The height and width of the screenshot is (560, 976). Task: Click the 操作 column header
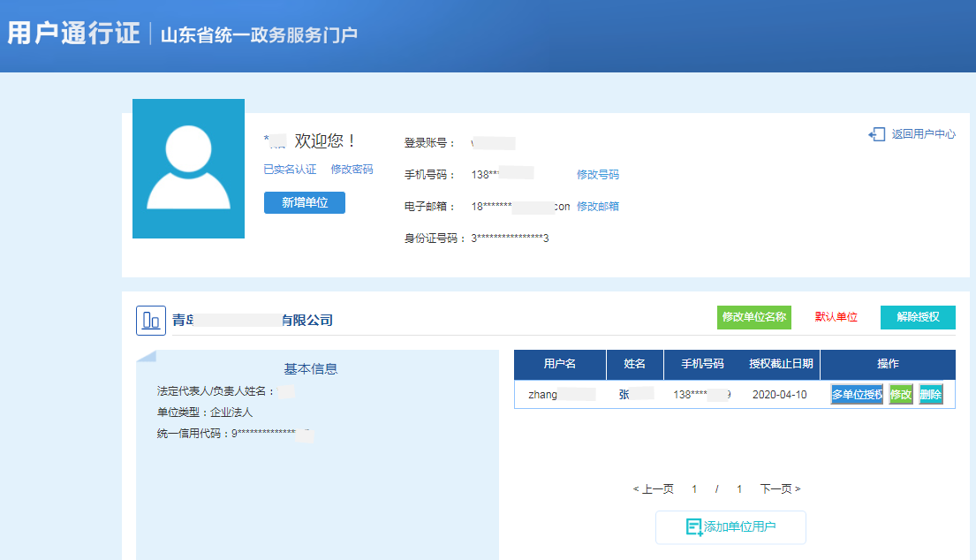(x=888, y=364)
